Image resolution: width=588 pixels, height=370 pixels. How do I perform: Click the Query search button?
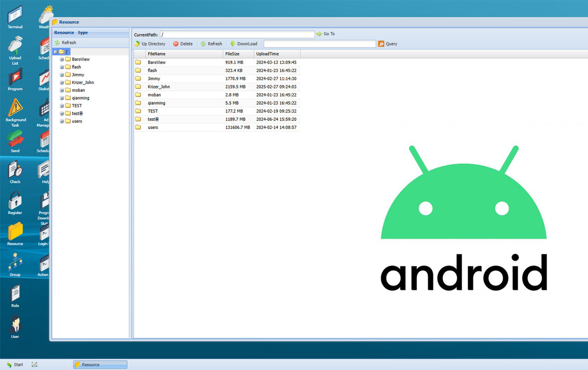[388, 44]
